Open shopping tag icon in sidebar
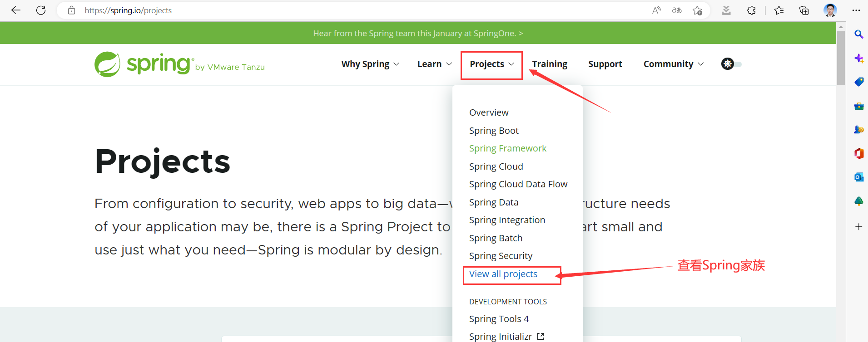The image size is (868, 342). pos(858,82)
